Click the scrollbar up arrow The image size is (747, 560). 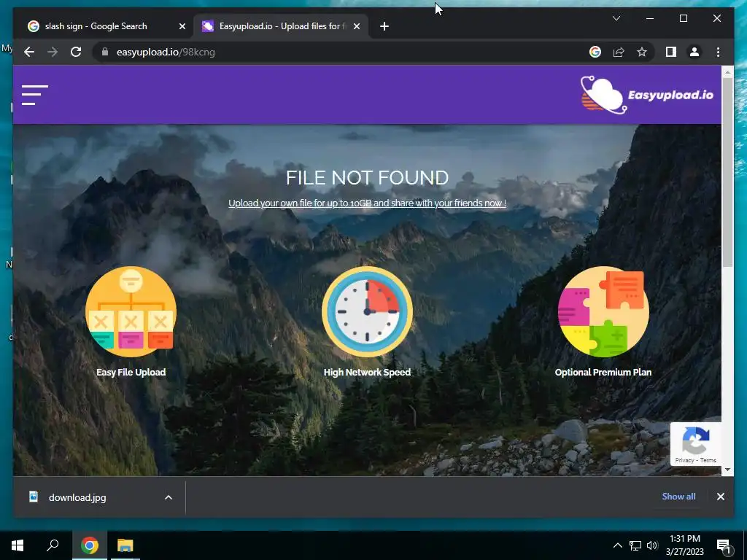[727, 72]
